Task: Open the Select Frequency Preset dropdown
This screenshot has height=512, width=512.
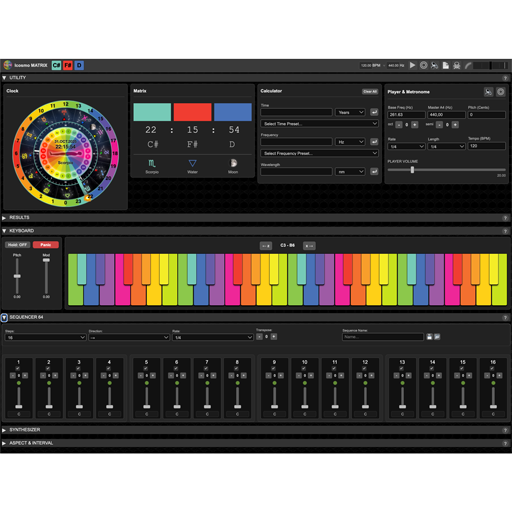Action: coord(319,153)
